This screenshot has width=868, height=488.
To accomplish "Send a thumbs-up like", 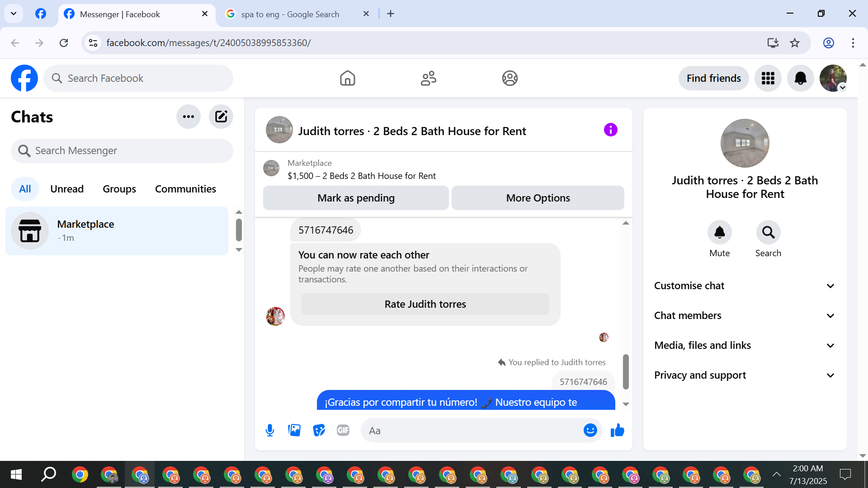I will (x=617, y=430).
